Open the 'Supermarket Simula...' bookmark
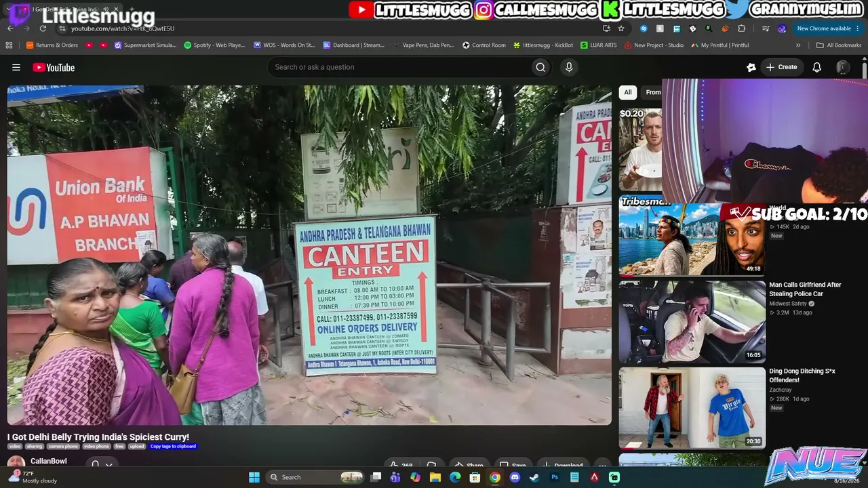 145,45
